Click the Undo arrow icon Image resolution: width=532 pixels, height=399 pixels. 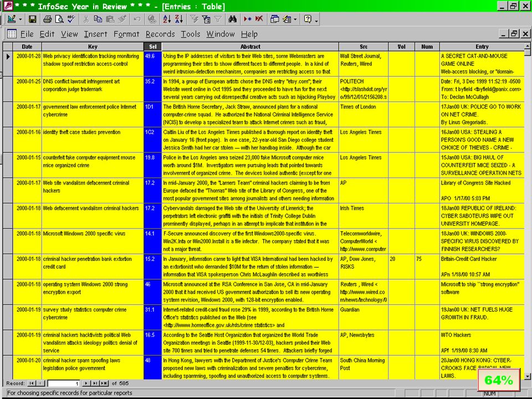pyautogui.click(x=137, y=19)
